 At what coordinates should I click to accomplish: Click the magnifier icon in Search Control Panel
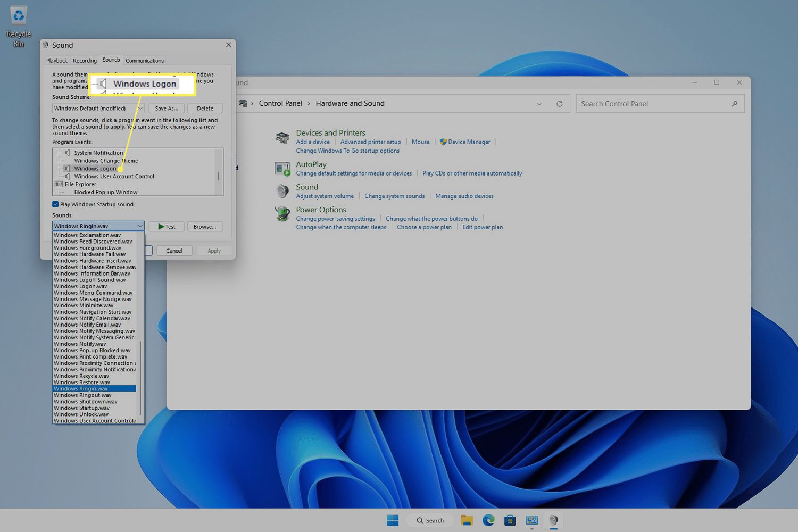click(x=734, y=104)
